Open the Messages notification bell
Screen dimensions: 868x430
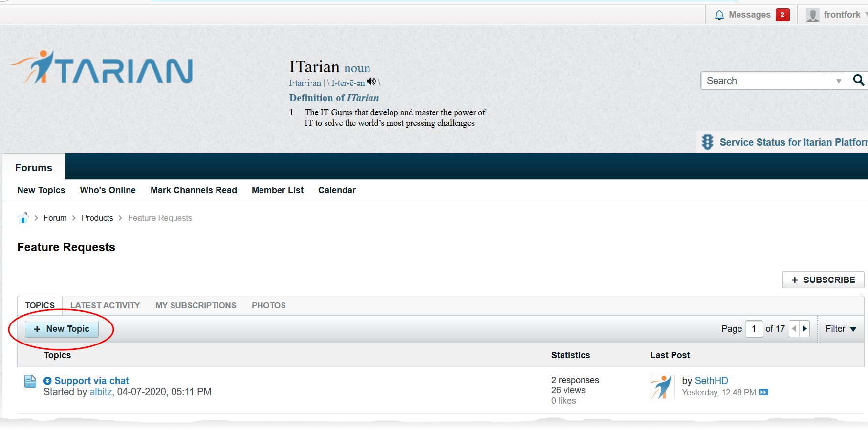pyautogui.click(x=719, y=15)
